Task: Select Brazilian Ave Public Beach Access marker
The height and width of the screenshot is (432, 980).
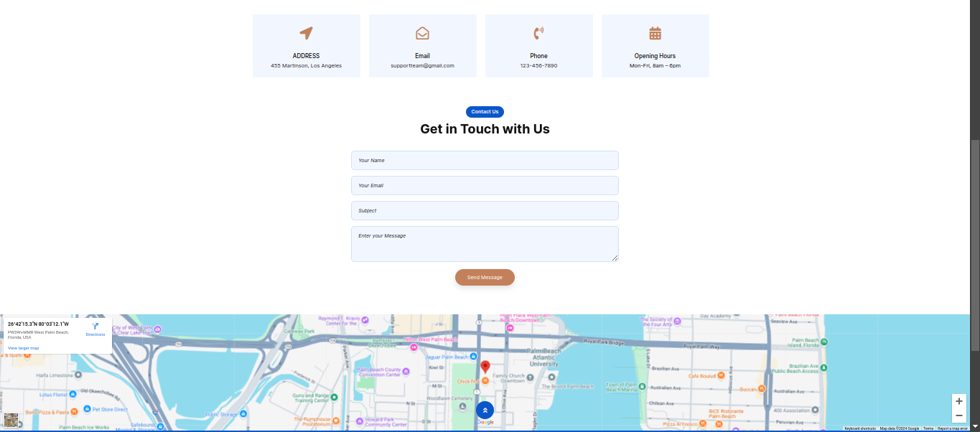Action: pos(823,368)
